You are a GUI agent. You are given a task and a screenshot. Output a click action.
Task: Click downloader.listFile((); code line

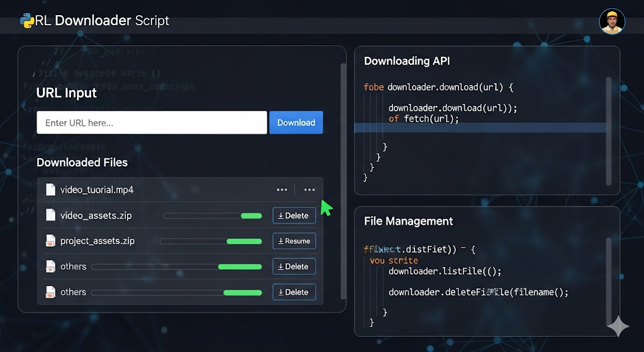point(445,271)
